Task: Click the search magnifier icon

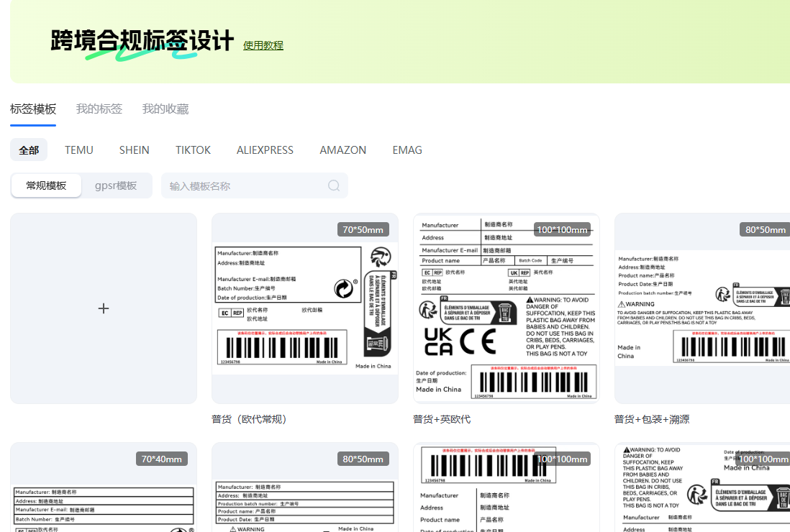Action: 334,185
